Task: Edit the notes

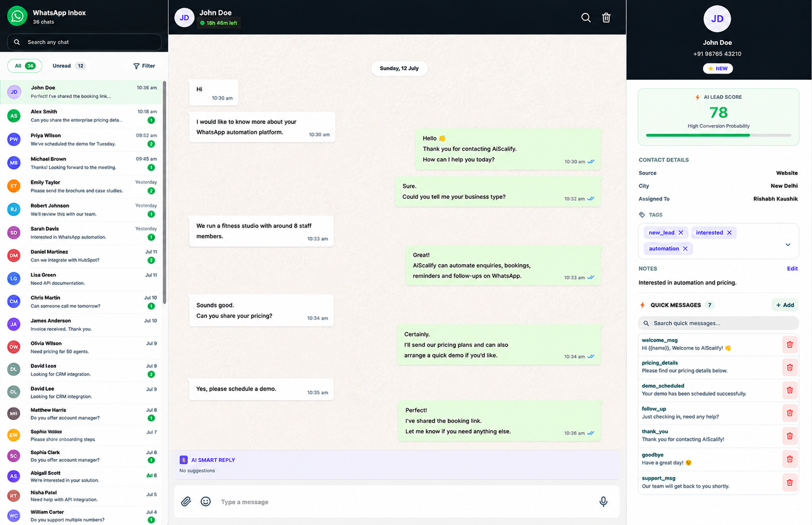Action: point(792,269)
